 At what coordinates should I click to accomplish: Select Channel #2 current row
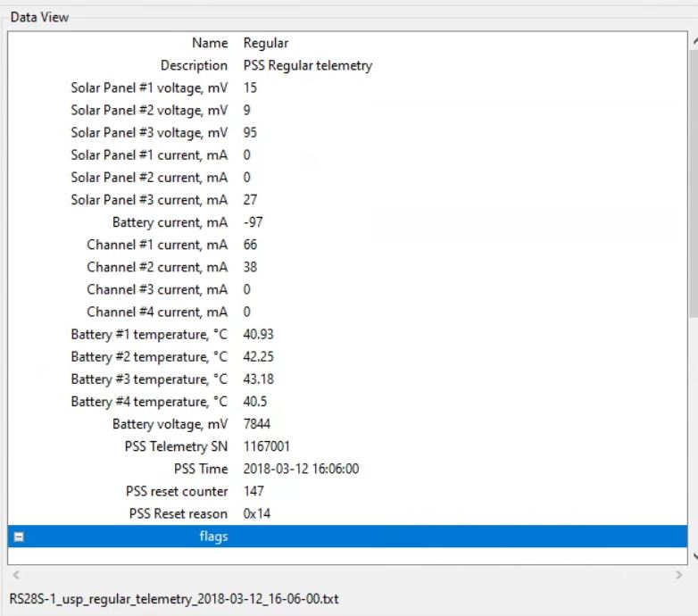coord(157,267)
